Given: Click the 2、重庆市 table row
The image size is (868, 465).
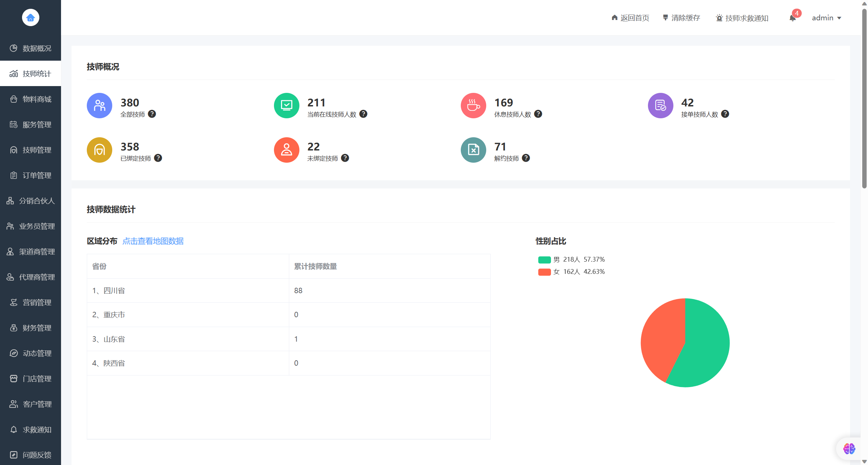Looking at the screenshot, I should [289, 315].
